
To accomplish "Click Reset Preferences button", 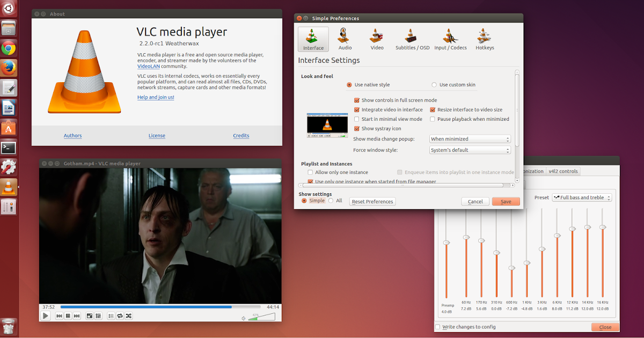I will point(372,202).
